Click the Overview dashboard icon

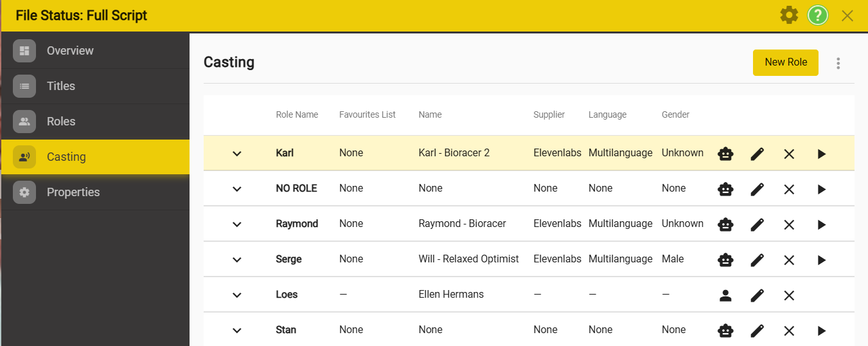point(24,51)
